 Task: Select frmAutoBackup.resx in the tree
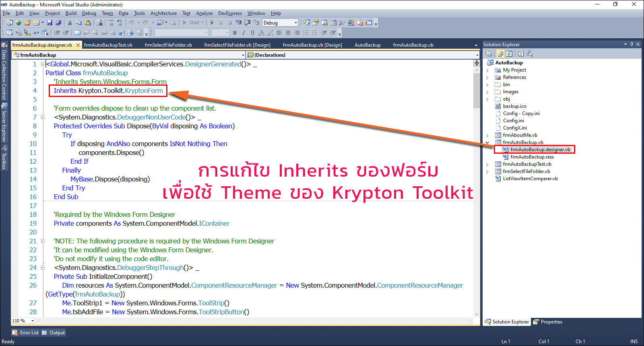pyautogui.click(x=532, y=157)
